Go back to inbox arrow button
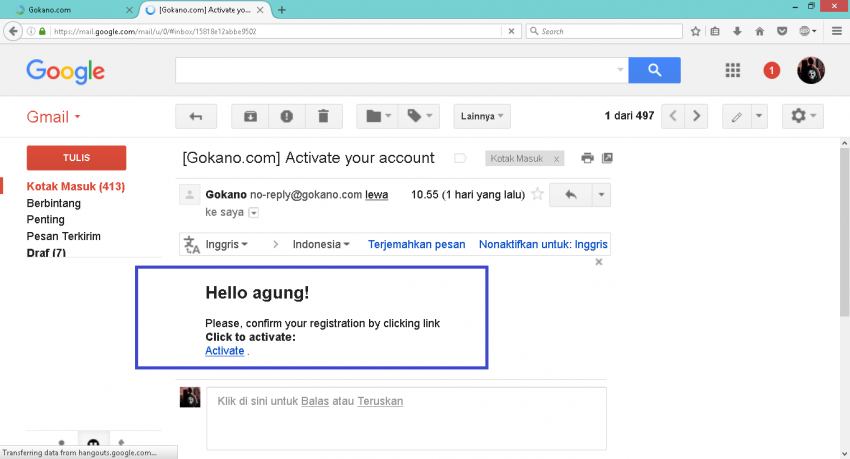This screenshot has height=459, width=850. point(196,117)
